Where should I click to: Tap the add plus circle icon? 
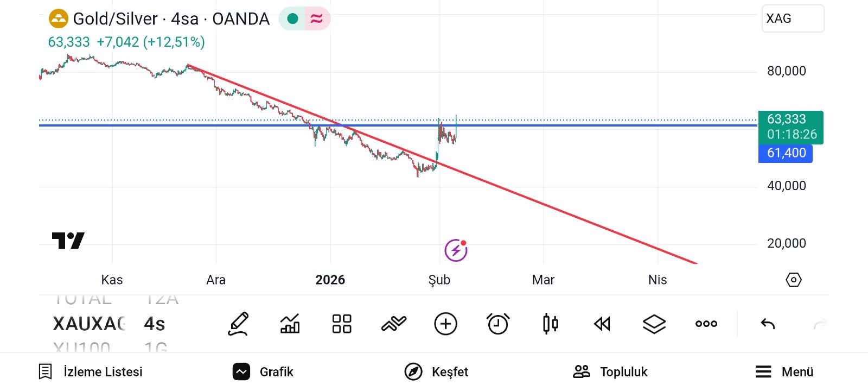446,324
